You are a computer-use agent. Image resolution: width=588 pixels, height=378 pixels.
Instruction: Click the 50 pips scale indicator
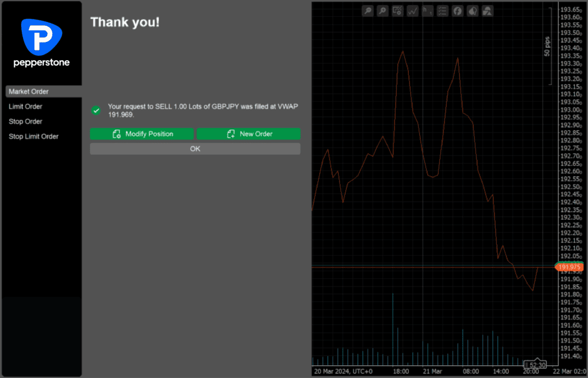coord(547,46)
